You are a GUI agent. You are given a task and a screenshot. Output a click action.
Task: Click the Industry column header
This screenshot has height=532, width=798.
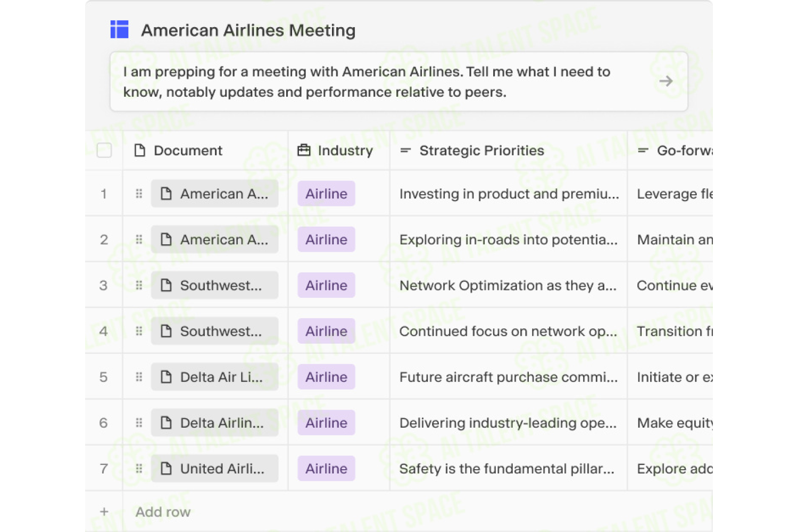point(339,151)
